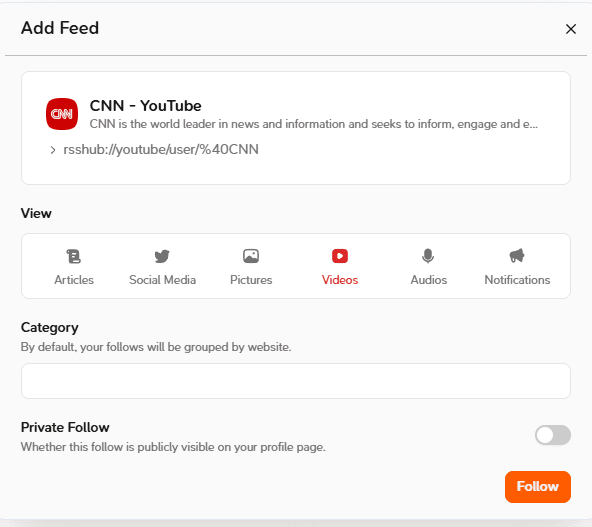This screenshot has width=592, height=527.
Task: Click the red Videos label
Action: click(340, 280)
